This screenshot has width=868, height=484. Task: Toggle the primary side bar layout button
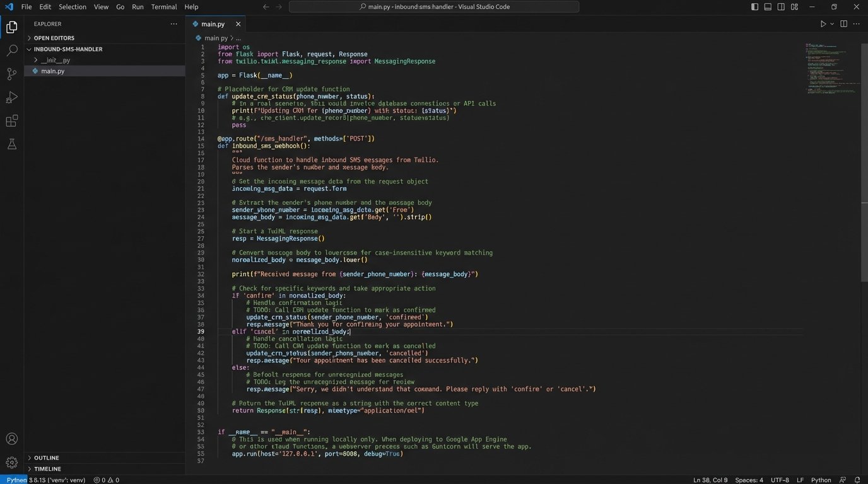point(754,7)
